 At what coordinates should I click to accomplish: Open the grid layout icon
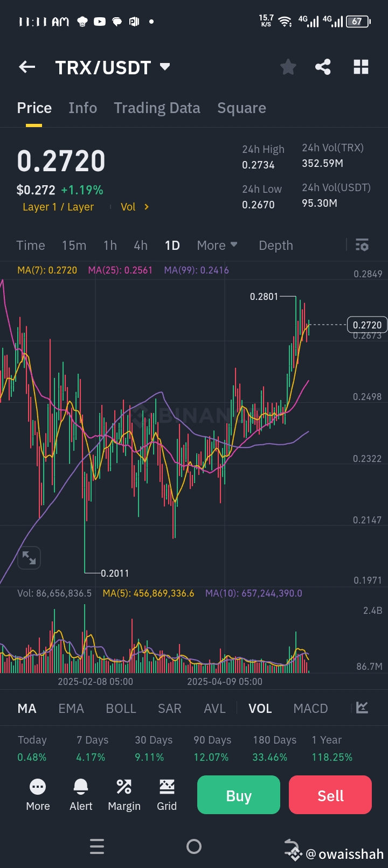[x=361, y=67]
